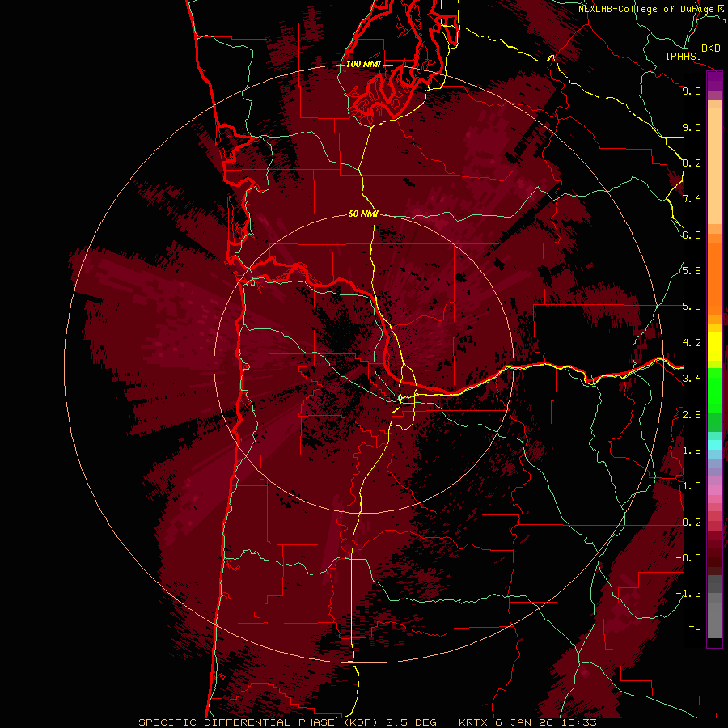The height and width of the screenshot is (728, 728).
Task: Click the 9.8 value on the legend
Action: tap(692, 91)
